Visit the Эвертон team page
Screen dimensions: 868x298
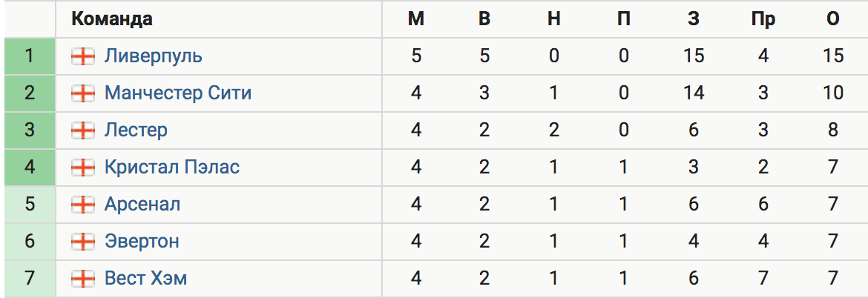142,241
